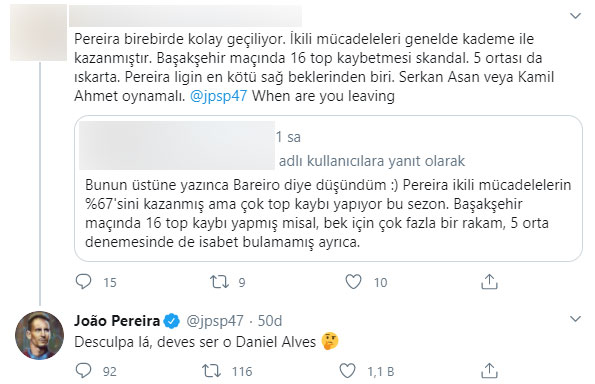Like the first tweet with 10 likes
This screenshot has width=595, height=384.
353,282
